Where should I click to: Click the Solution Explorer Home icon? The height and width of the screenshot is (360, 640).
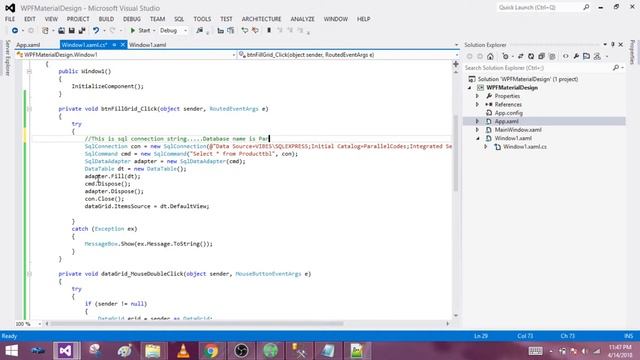click(x=490, y=56)
